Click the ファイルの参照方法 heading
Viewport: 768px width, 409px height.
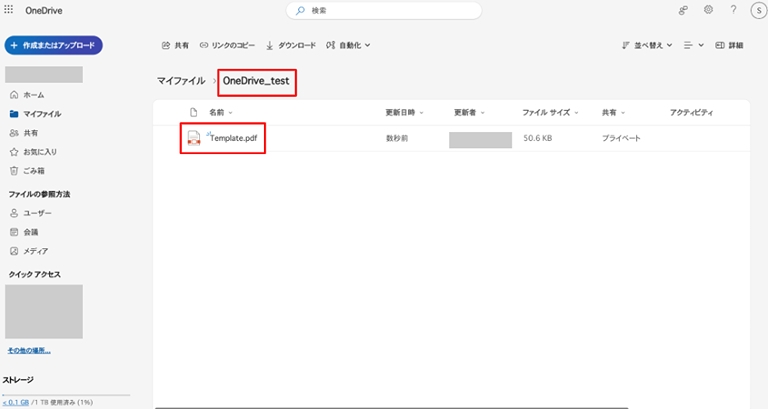point(39,194)
